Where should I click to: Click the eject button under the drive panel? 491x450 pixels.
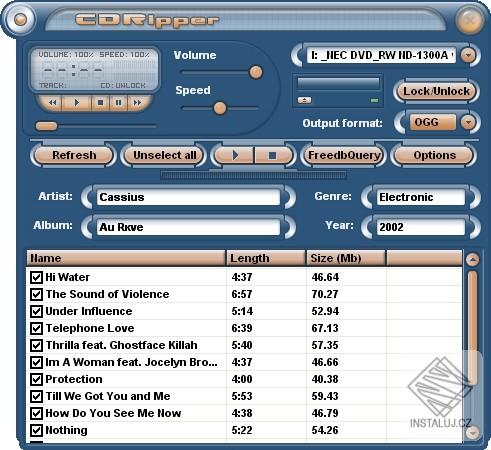click(304, 100)
